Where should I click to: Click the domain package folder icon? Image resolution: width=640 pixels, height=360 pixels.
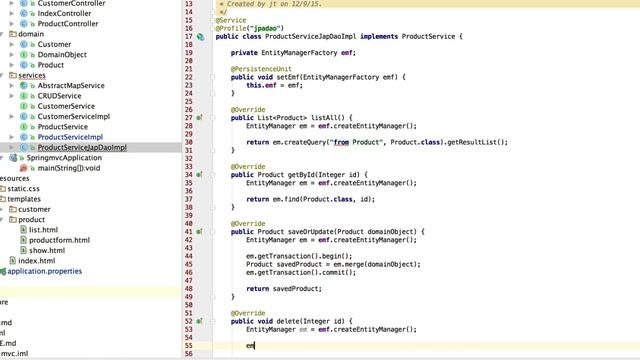(13, 34)
